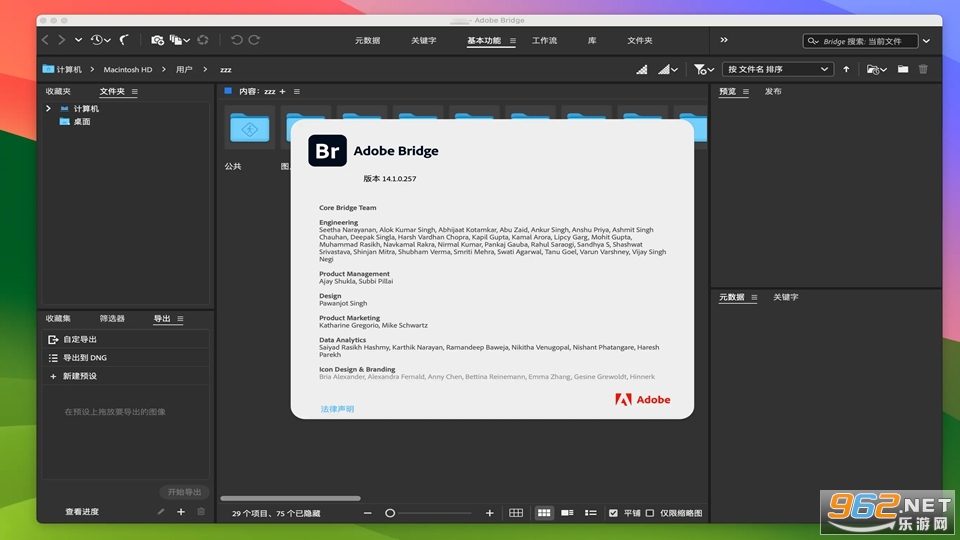Screen dimensions: 960x540
Task: Expand the 计算机 tree node
Action: (48, 108)
